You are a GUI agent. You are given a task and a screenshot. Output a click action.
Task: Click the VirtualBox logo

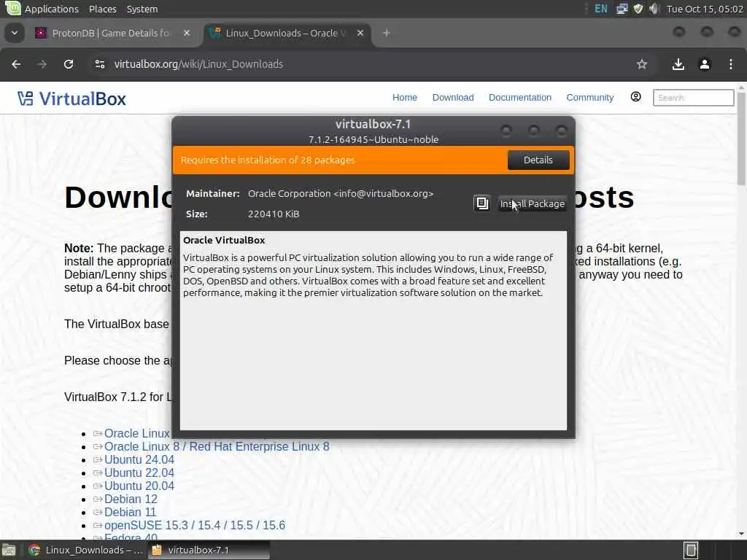coord(72,98)
